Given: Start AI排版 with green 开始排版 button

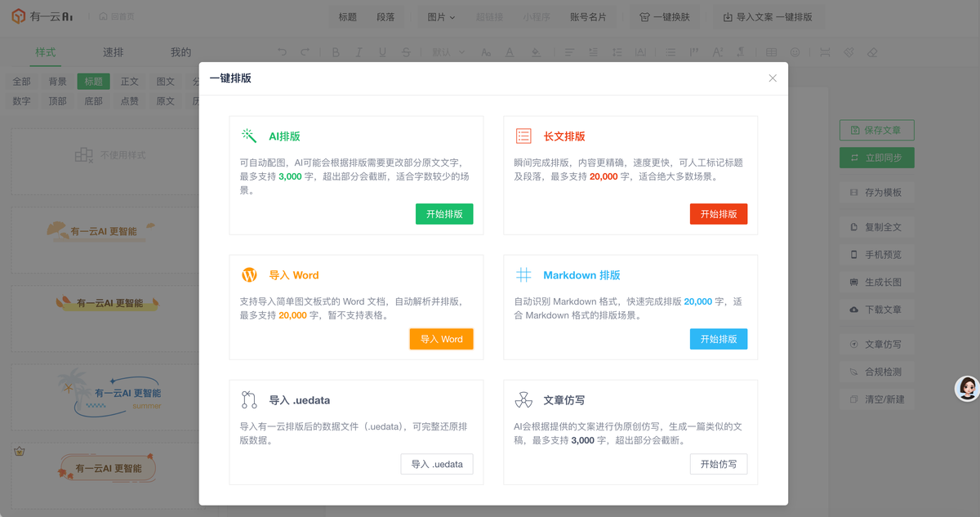Looking at the screenshot, I should [444, 214].
